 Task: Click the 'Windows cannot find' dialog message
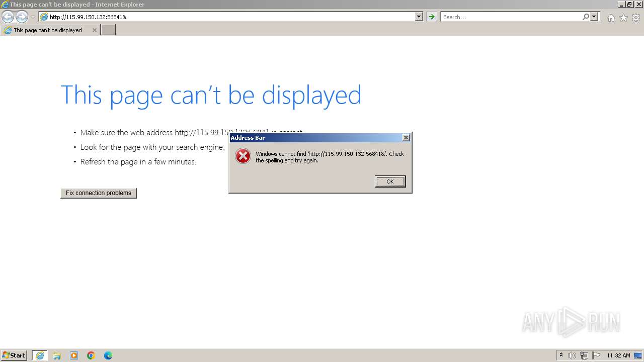coord(330,157)
